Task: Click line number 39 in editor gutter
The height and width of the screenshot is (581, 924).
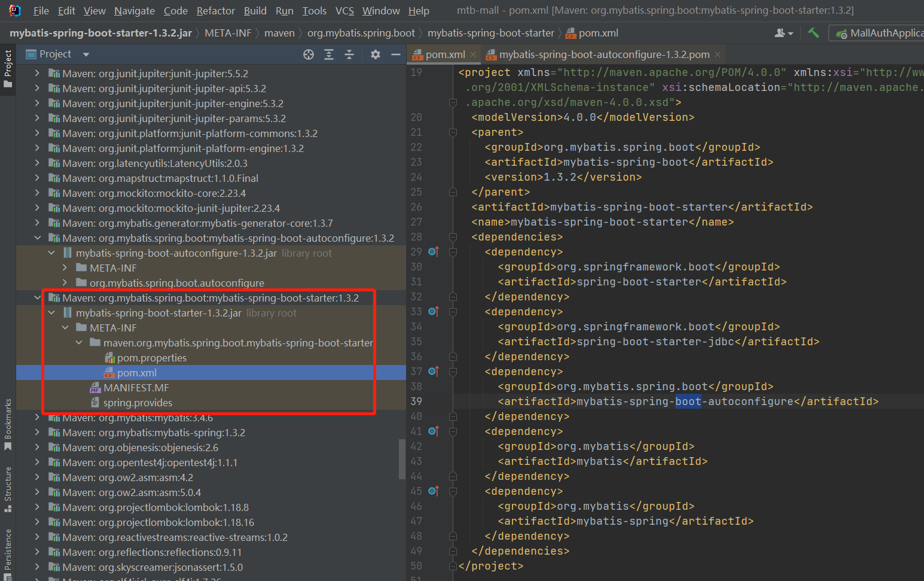Action: tap(416, 401)
